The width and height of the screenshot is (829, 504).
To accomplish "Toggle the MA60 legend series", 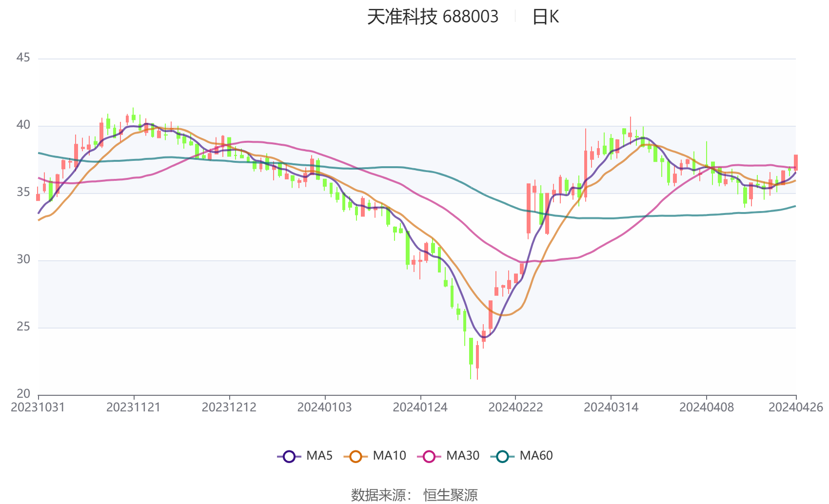I will (522, 456).
